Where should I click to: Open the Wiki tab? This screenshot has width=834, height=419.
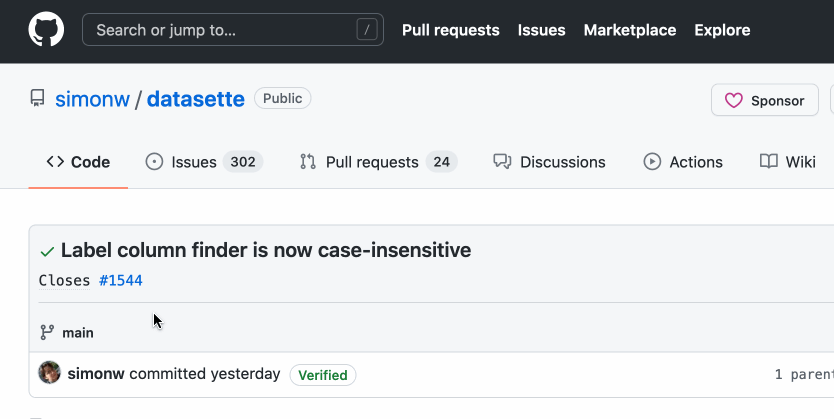(x=788, y=162)
